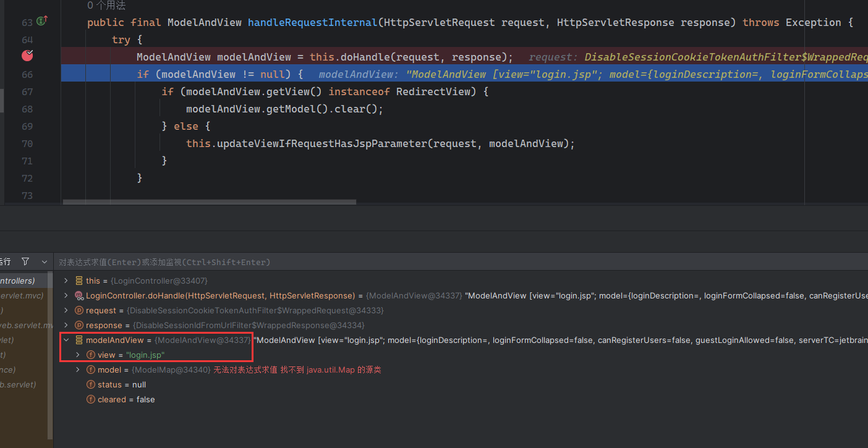Click the implements-method gutter icon on line 63
The height and width of the screenshot is (448, 868).
click(x=42, y=22)
